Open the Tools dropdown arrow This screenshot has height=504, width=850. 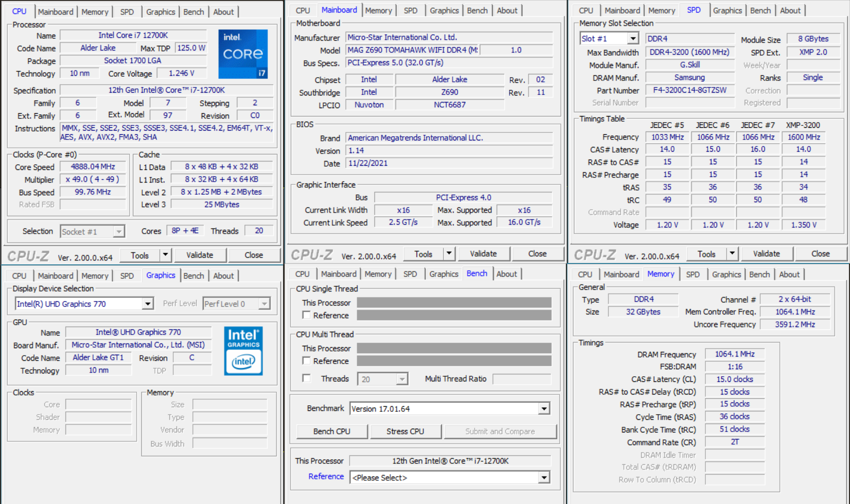(165, 255)
